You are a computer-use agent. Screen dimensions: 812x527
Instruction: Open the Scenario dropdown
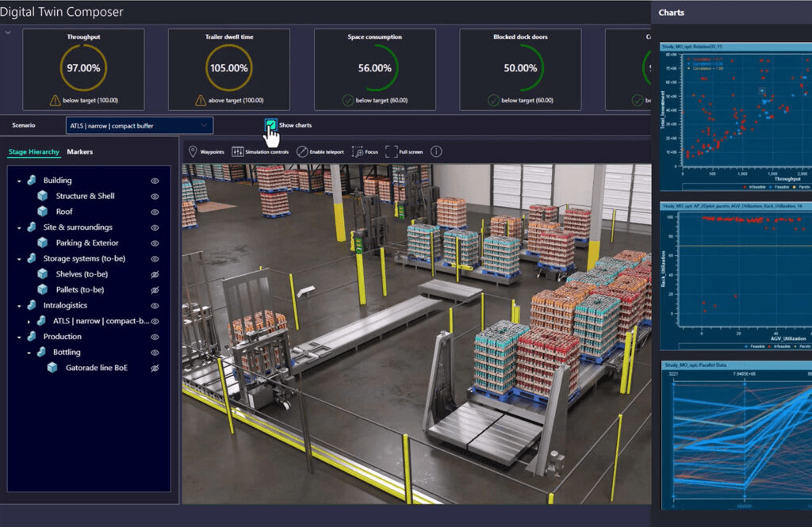[x=140, y=125]
